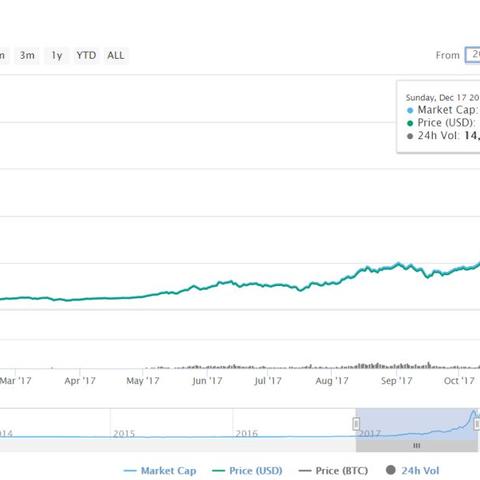Click the 2016 label in navigator
Screen dimensions: 480x480
pos(247,434)
